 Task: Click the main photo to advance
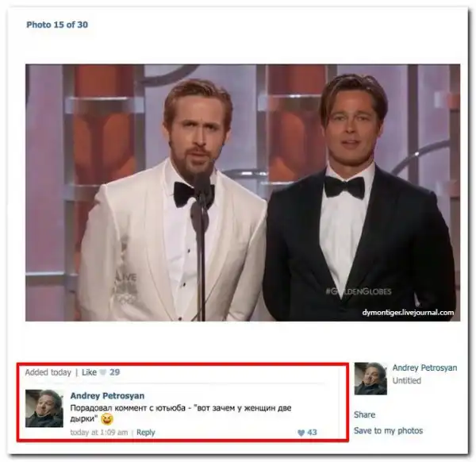coord(243,193)
